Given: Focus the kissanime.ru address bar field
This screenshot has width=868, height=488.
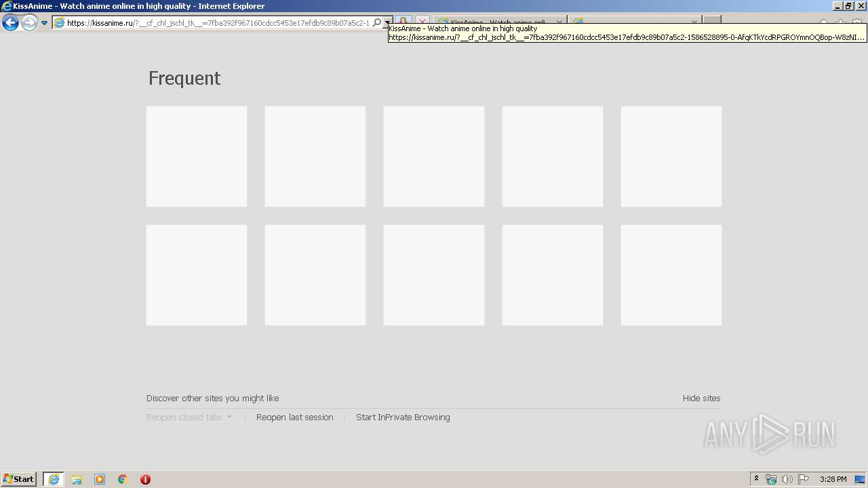Looking at the screenshot, I should (218, 23).
